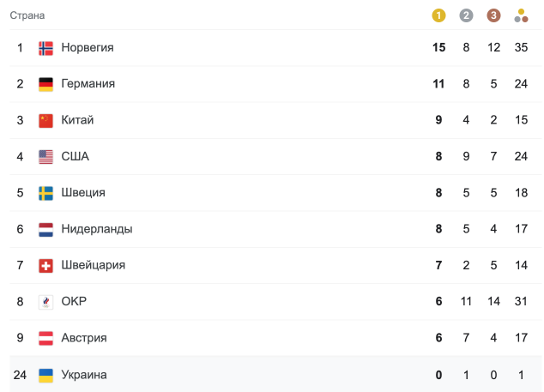The image size is (544, 392).
Task: Click the Austria flag icon
Action: click(46, 338)
